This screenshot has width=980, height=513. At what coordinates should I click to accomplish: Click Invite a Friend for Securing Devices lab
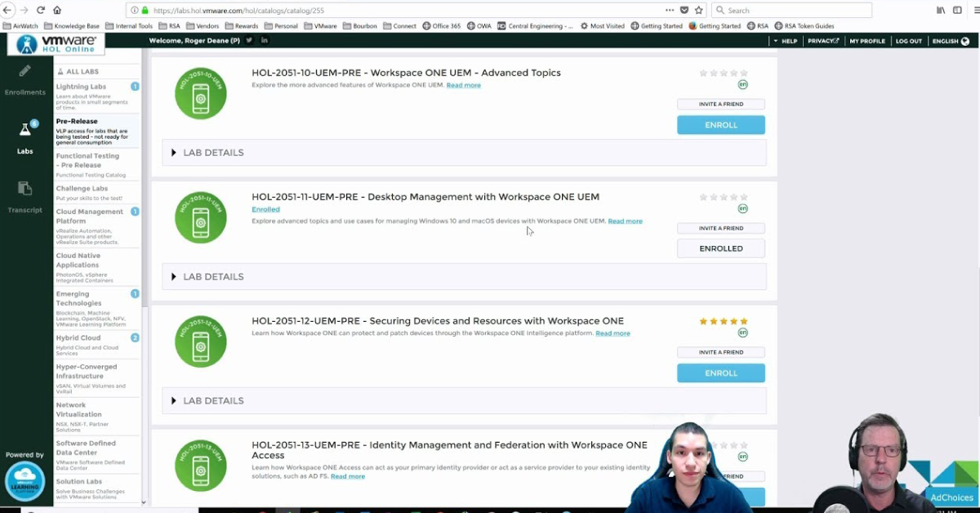(720, 352)
